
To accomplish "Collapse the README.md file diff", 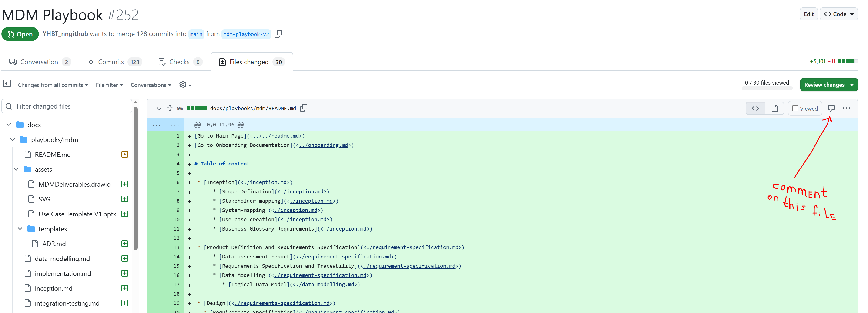I will pyautogui.click(x=159, y=108).
